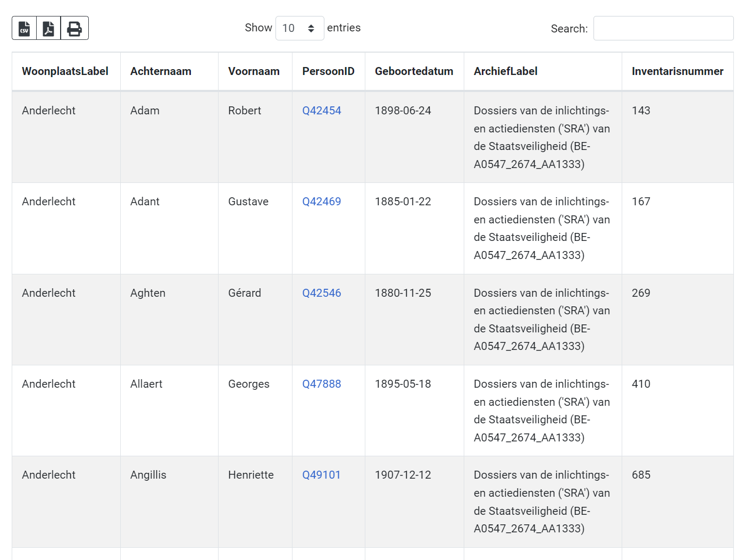Sort by PersoonID column header

pyautogui.click(x=328, y=71)
